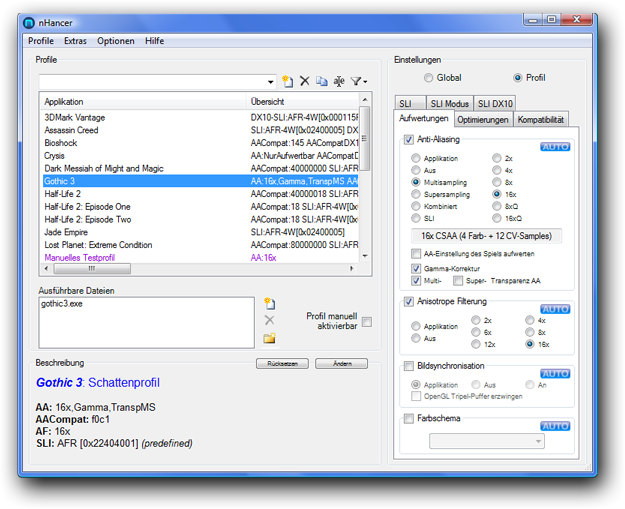Select Kombiniert anti-aliasing mode

point(416,206)
